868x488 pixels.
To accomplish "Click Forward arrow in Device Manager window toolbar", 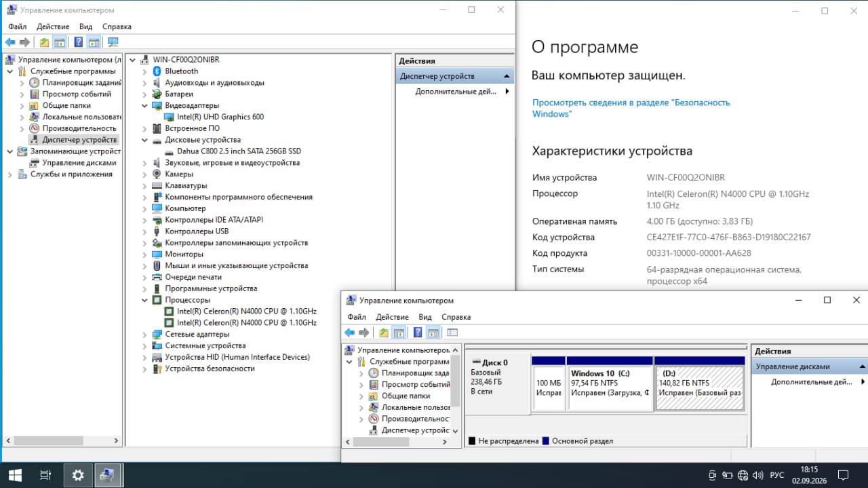I will (24, 42).
